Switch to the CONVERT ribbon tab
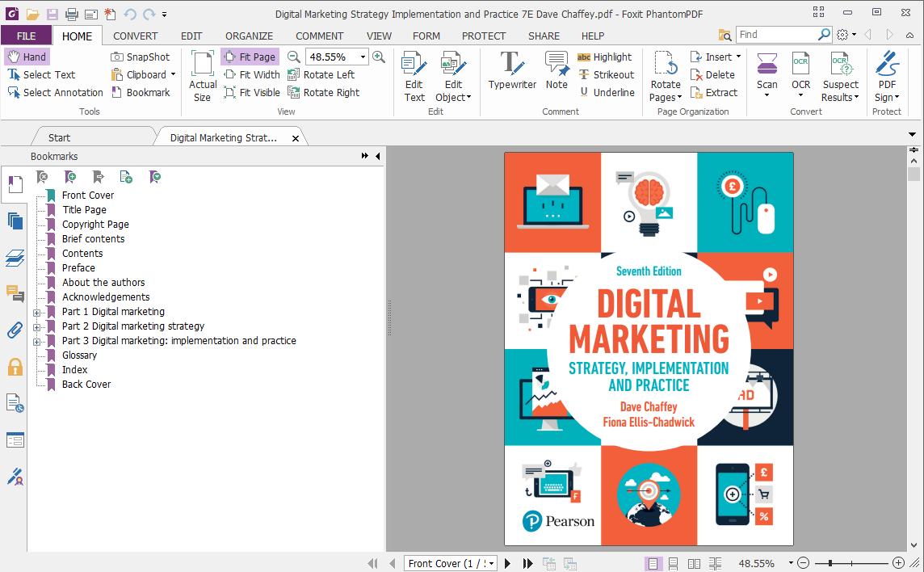Viewport: 924px width, 572px height. [135, 36]
